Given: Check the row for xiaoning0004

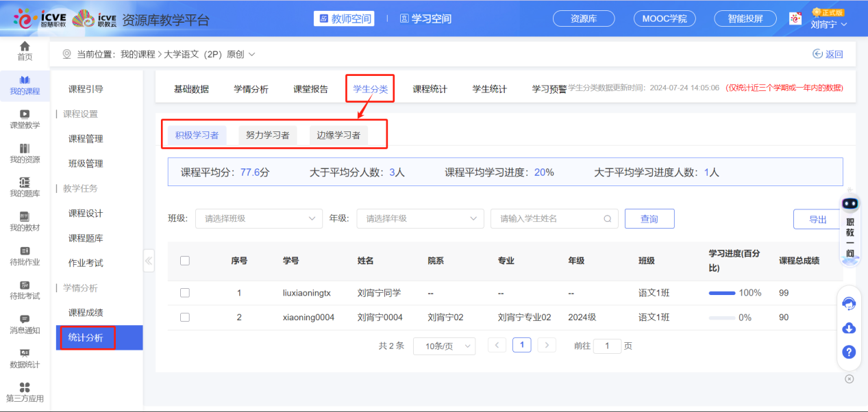Looking at the screenshot, I should [x=184, y=318].
